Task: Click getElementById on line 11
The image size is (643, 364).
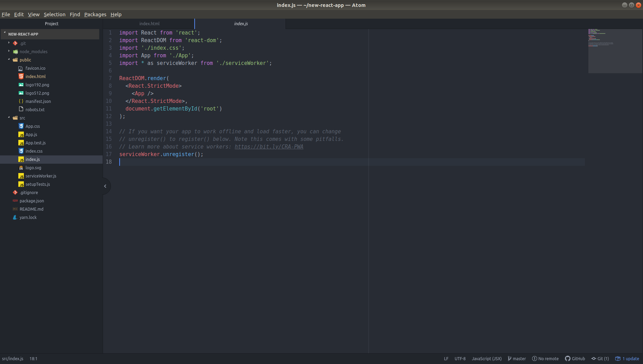Action: coord(175,109)
